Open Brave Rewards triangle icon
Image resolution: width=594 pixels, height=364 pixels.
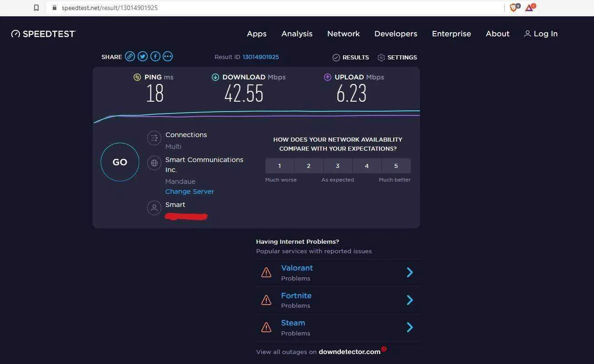point(530,7)
